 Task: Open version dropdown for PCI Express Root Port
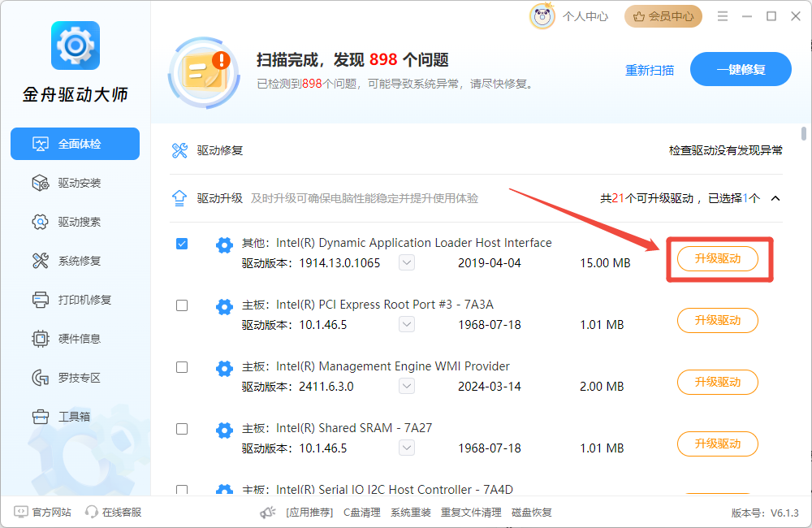pyautogui.click(x=407, y=324)
